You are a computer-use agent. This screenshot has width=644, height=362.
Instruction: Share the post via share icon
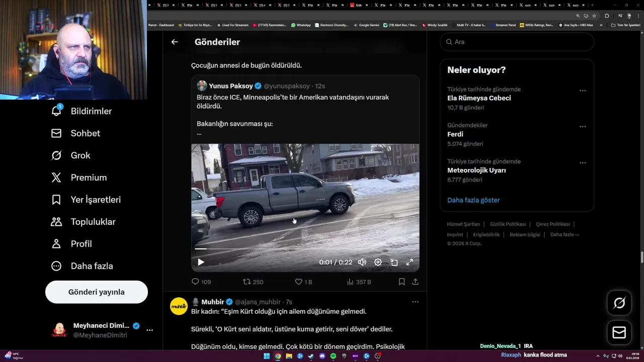click(416, 282)
